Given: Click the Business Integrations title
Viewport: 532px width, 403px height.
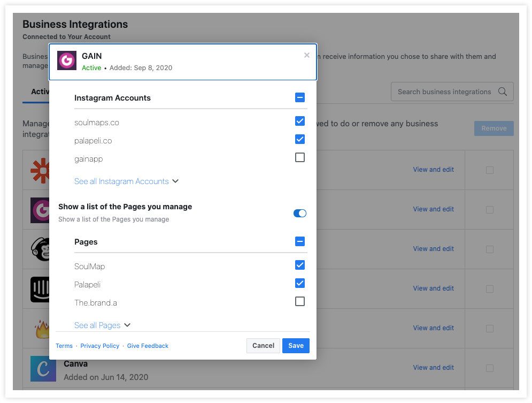Looking at the screenshot, I should tap(75, 25).
